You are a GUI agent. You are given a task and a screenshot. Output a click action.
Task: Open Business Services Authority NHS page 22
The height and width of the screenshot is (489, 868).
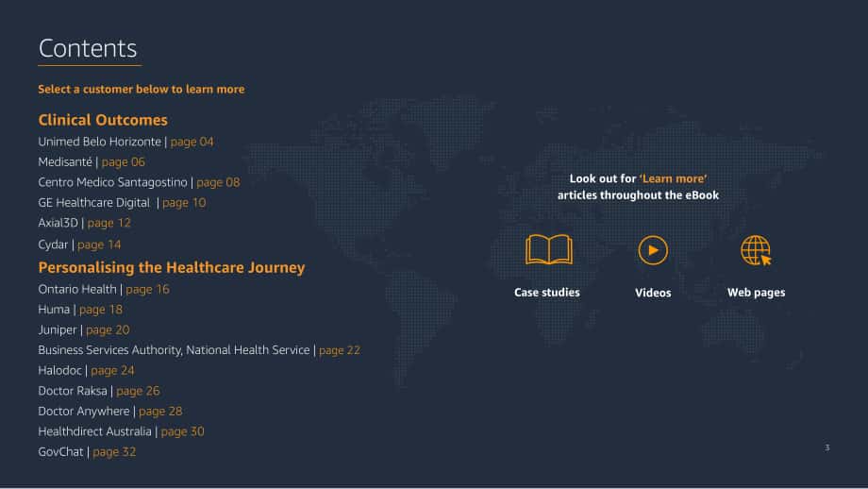(199, 350)
